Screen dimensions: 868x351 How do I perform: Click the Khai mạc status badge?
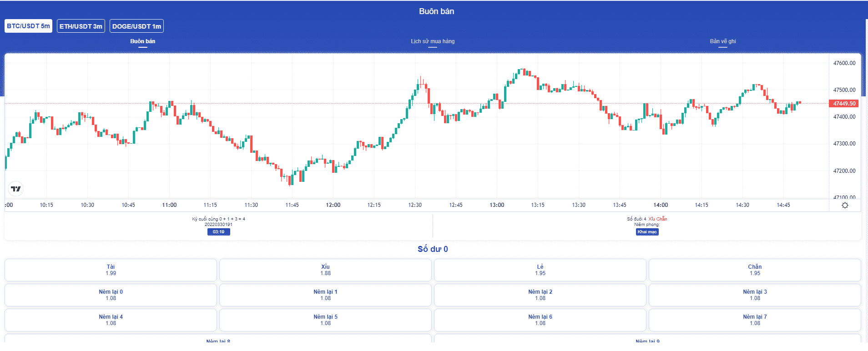click(647, 232)
